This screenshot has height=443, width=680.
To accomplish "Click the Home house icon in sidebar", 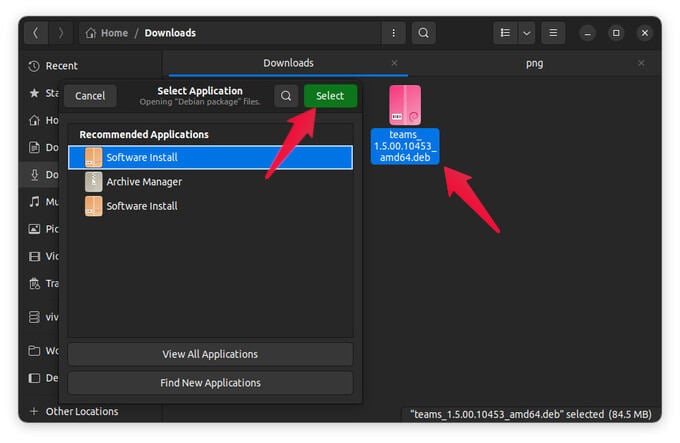I will pyautogui.click(x=34, y=120).
